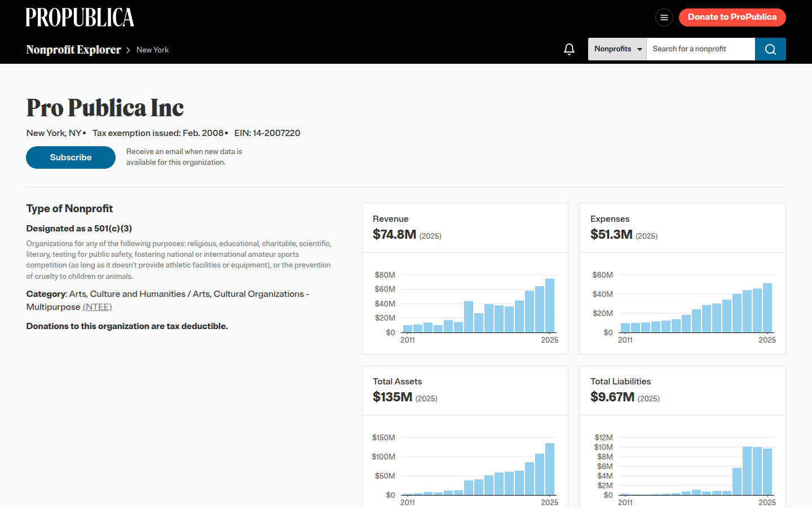Click the Total Assets $135M figure
Viewport: 812px width, 508px height.
(392, 397)
